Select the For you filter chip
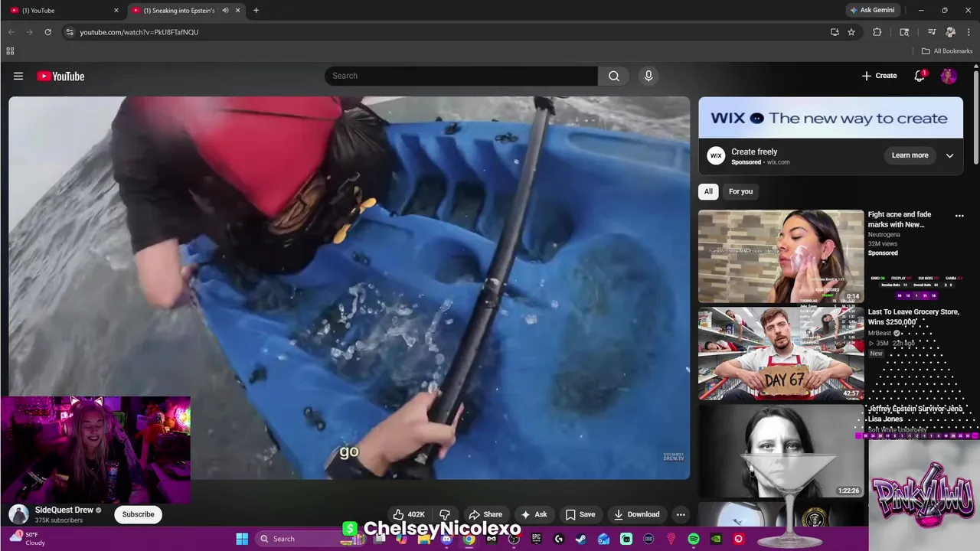980x551 pixels. pos(740,191)
